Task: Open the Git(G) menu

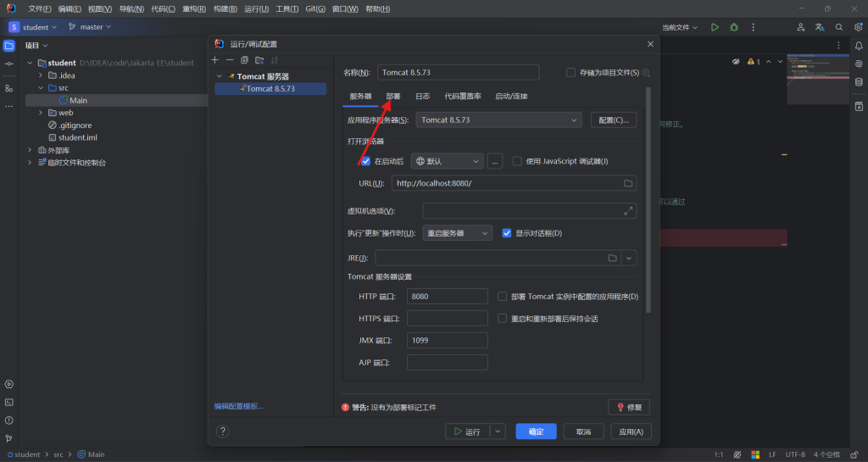Action: (x=315, y=8)
